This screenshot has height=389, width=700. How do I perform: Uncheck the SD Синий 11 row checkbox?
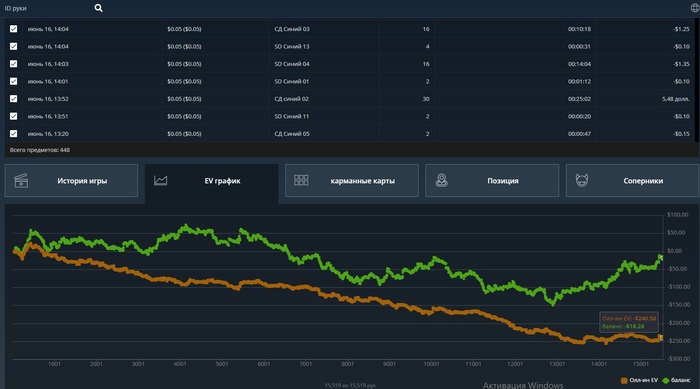[13, 116]
